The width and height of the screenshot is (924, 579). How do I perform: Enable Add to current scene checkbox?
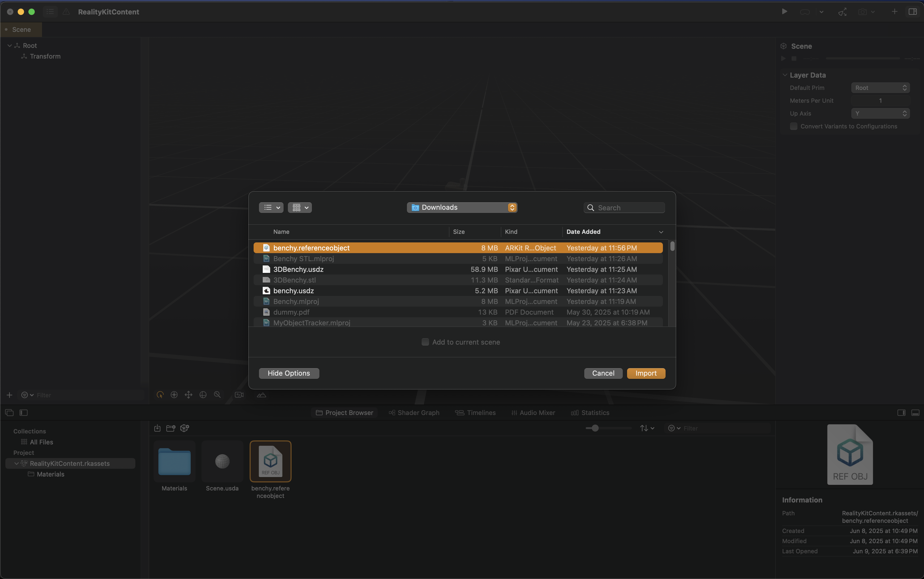click(x=425, y=342)
